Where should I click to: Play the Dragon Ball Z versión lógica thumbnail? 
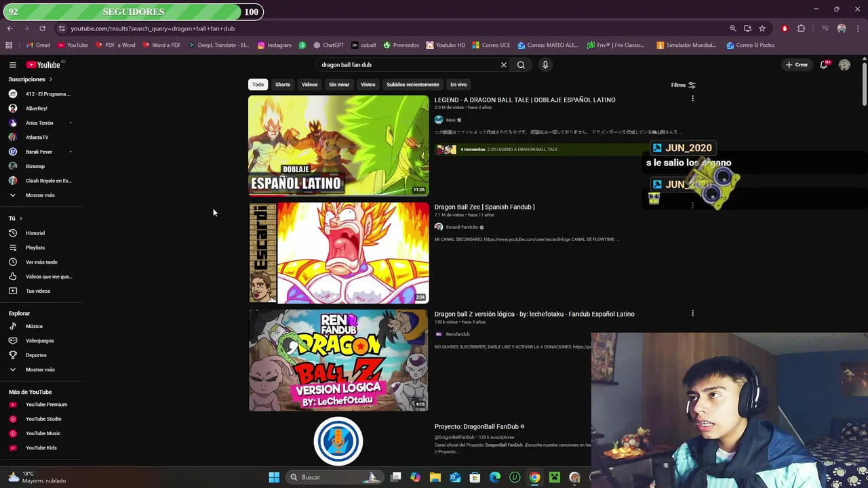[x=338, y=360]
